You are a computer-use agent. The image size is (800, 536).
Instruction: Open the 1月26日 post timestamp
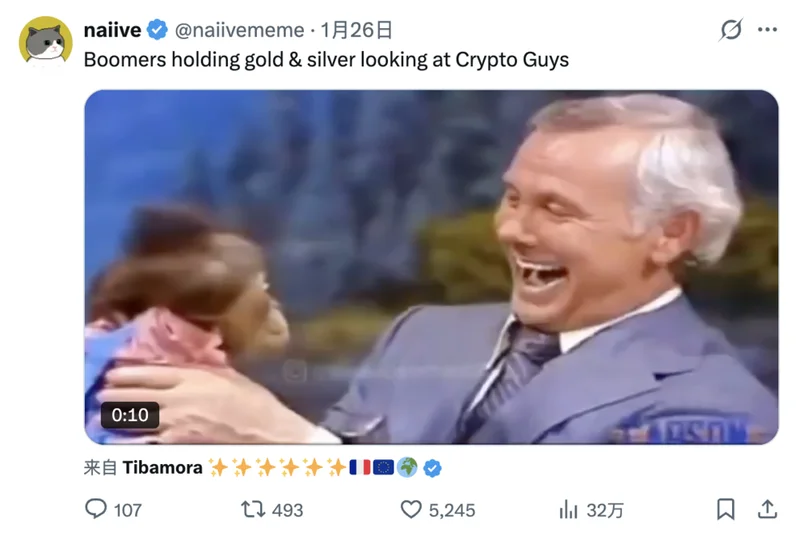point(356,30)
